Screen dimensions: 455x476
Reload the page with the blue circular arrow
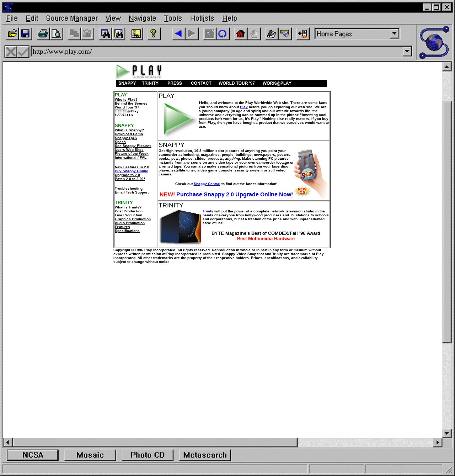pos(223,34)
